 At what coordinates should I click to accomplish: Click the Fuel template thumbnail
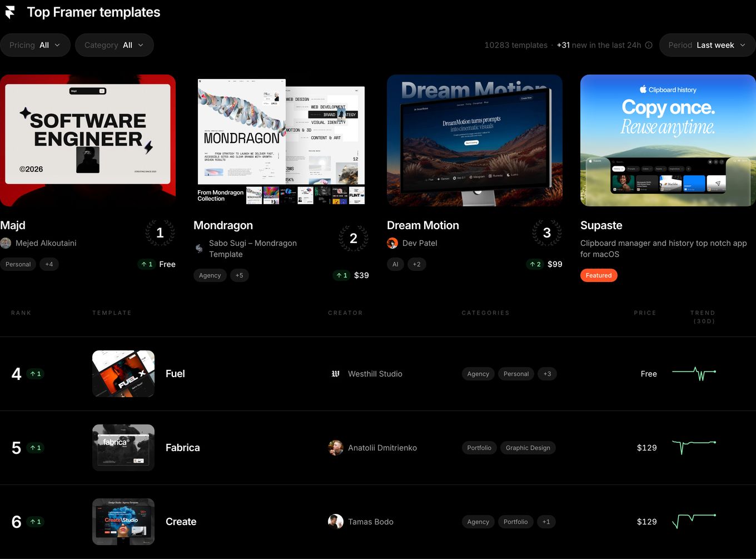click(123, 374)
